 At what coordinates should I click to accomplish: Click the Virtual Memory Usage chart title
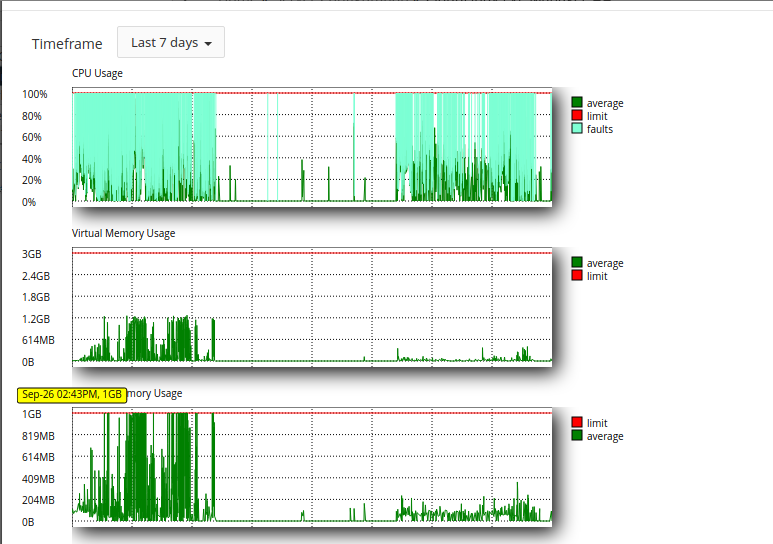click(x=123, y=233)
